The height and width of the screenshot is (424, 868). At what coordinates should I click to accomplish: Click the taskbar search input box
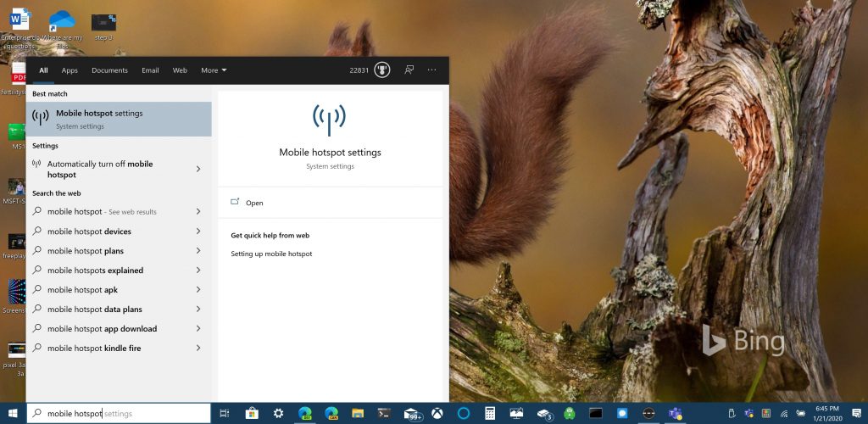click(x=119, y=413)
